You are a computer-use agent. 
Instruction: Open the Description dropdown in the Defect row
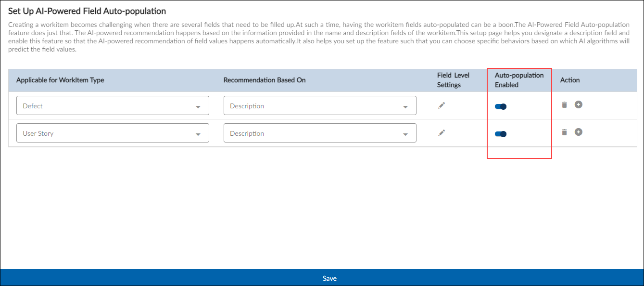[319, 106]
